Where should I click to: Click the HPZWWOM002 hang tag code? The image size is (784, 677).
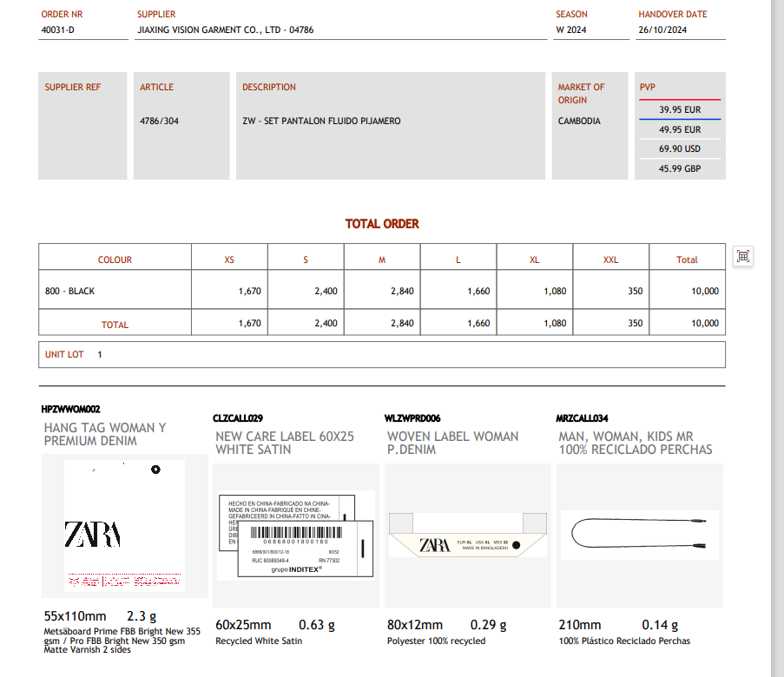coord(71,409)
